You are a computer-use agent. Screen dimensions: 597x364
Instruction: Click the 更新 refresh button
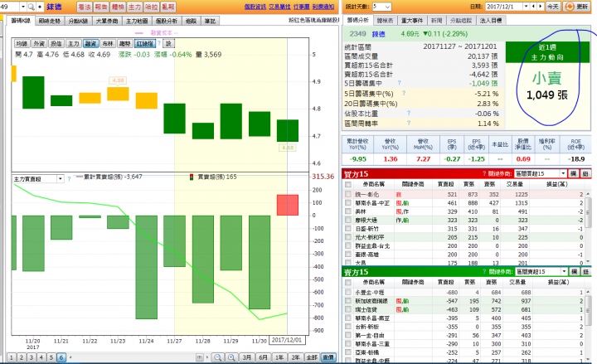(x=577, y=7)
